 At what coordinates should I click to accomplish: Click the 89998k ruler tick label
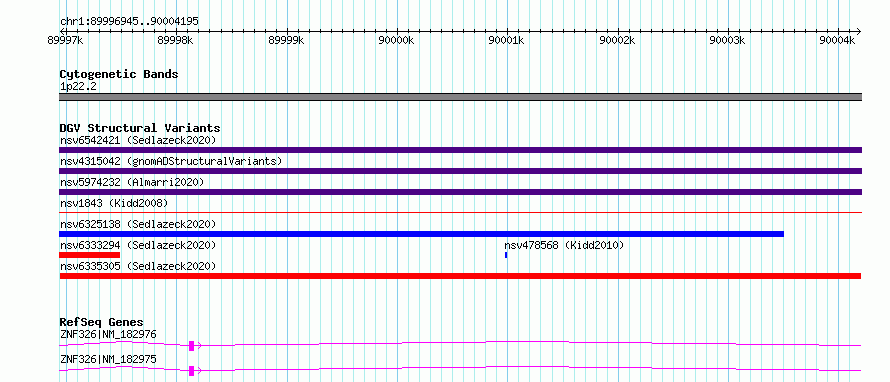[x=176, y=40]
